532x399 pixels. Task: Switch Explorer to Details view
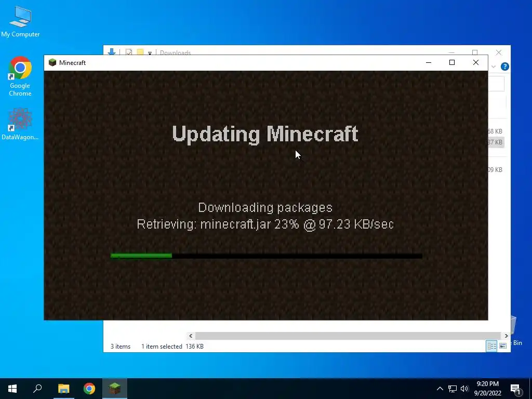tap(491, 345)
